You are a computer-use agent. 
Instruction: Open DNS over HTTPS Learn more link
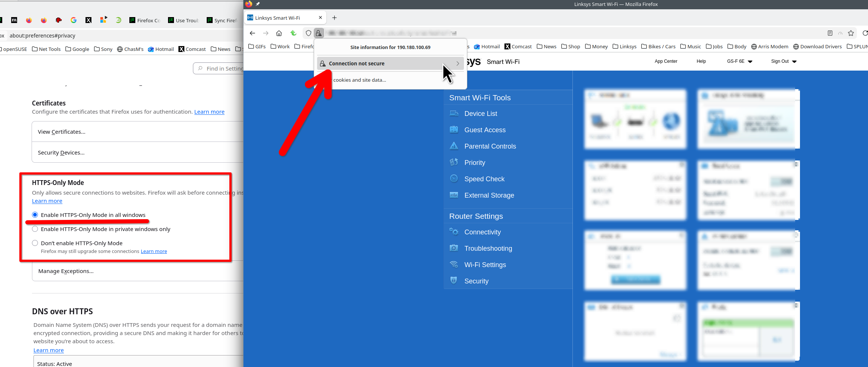click(49, 350)
